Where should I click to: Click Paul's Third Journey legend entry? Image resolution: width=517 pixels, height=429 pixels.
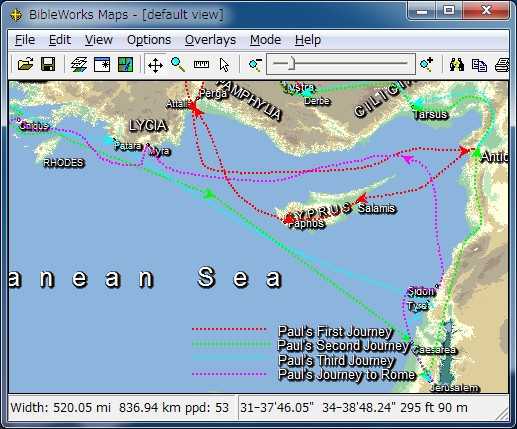point(336,360)
